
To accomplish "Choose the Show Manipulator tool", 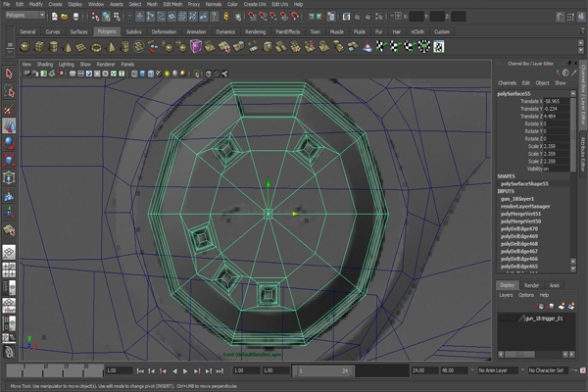I will click(x=9, y=213).
